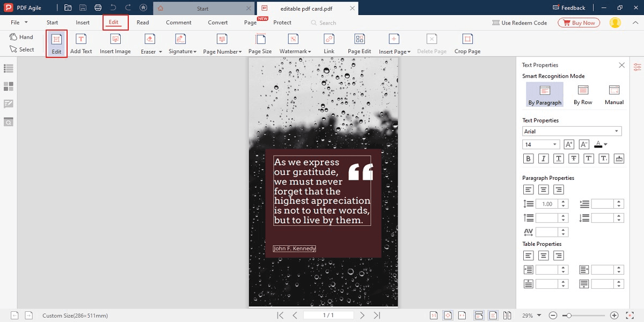The width and height of the screenshot is (644, 322).
Task: Click the redo arrow icon
Action: (x=128, y=8)
